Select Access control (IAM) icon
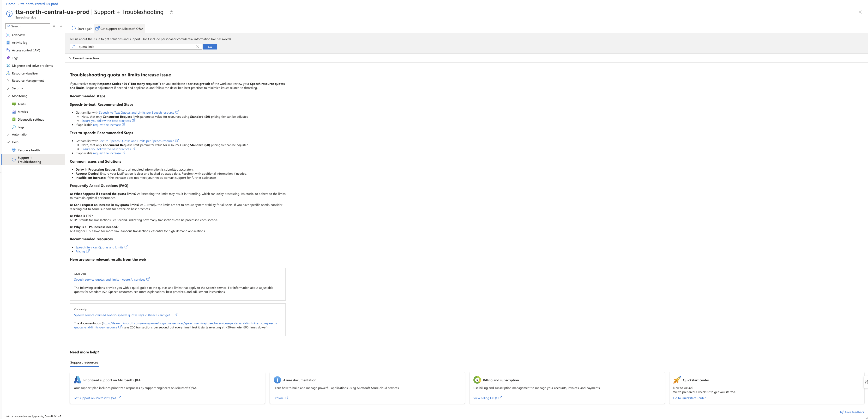 click(x=8, y=50)
